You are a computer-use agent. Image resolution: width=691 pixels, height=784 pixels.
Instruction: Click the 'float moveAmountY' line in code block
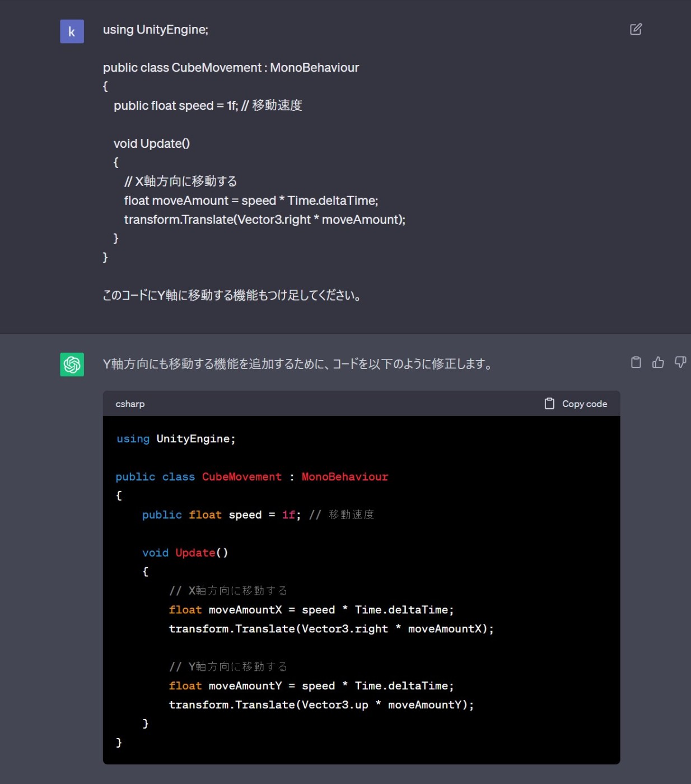click(x=311, y=685)
